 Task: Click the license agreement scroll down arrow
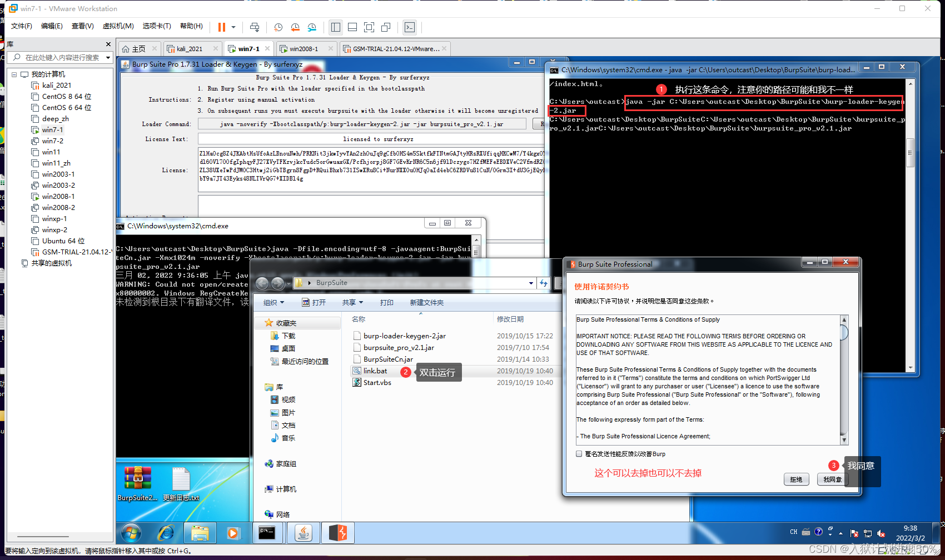(x=844, y=440)
